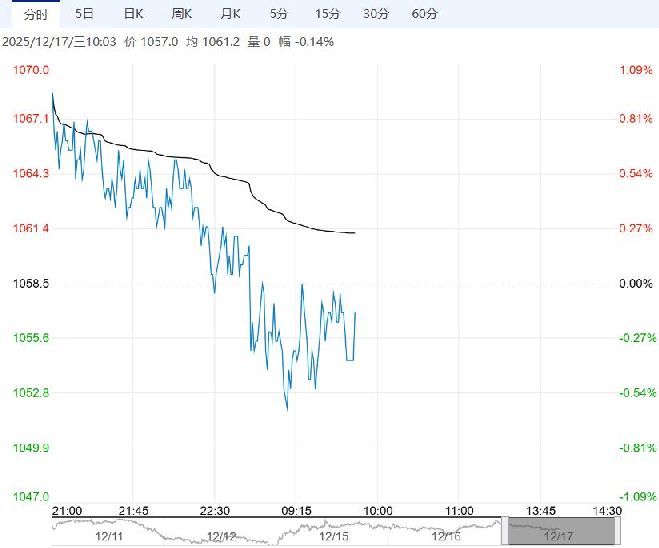Choose the 30分 interval tab
This screenshot has height=548, width=659.
[376, 14]
